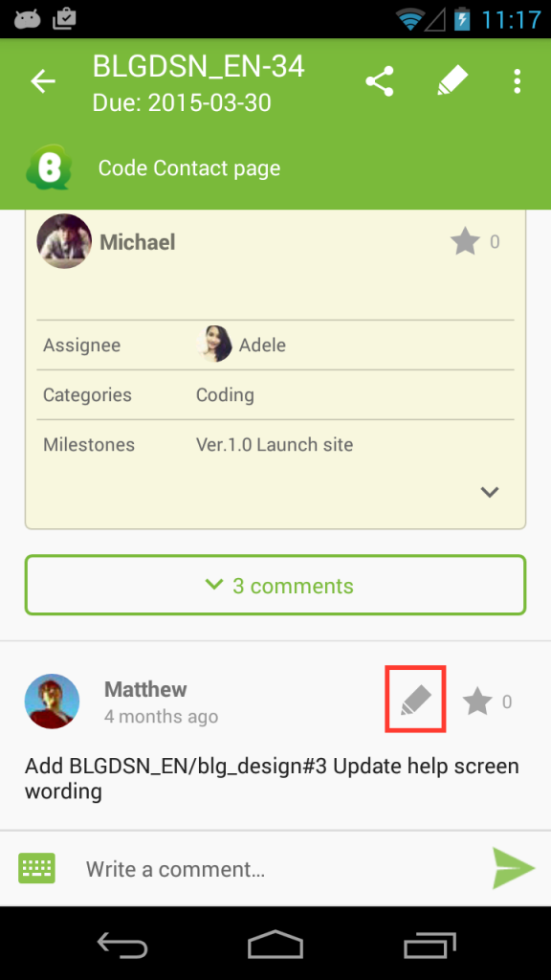The image size is (551, 980).
Task: Expand the 3 comments section
Action: tap(275, 585)
